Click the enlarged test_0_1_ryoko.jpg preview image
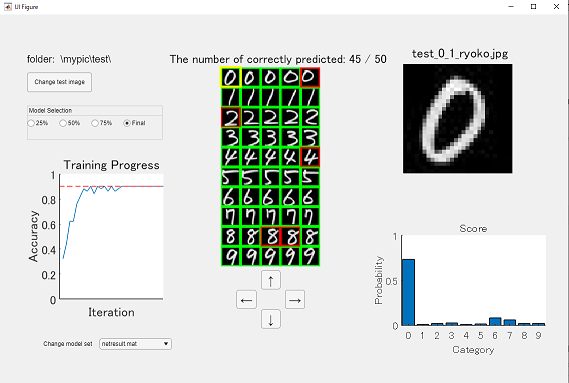Viewport: 569px width, 383px height. [x=458, y=118]
